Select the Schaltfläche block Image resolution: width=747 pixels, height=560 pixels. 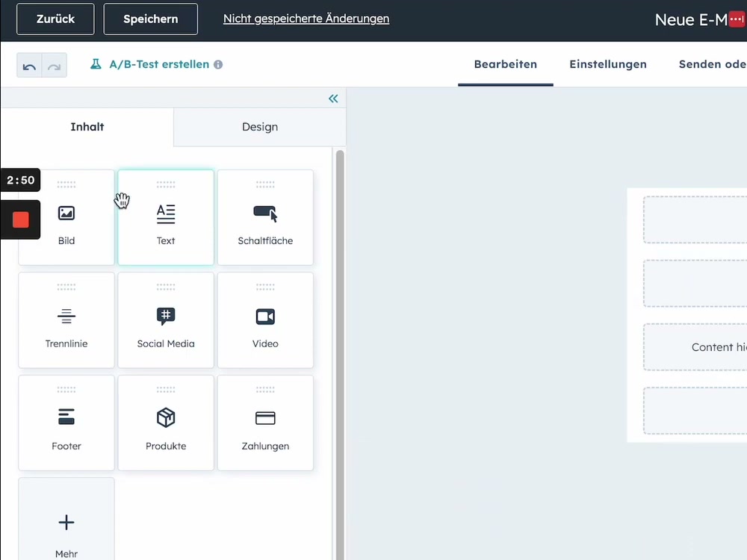tap(264, 217)
